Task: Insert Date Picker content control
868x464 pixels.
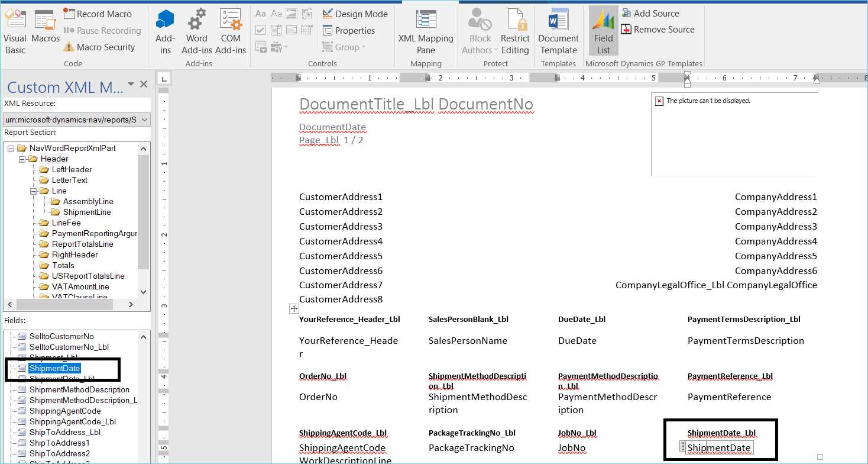Action: (x=307, y=30)
